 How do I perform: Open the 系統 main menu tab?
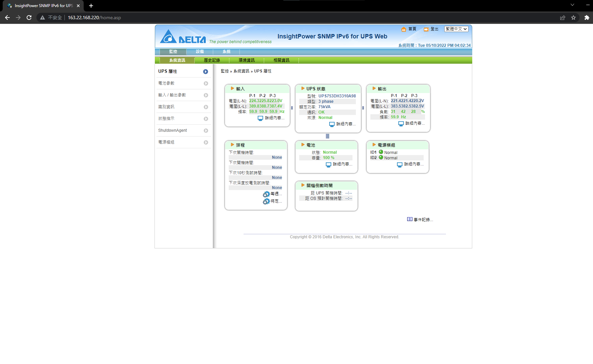[x=226, y=52]
